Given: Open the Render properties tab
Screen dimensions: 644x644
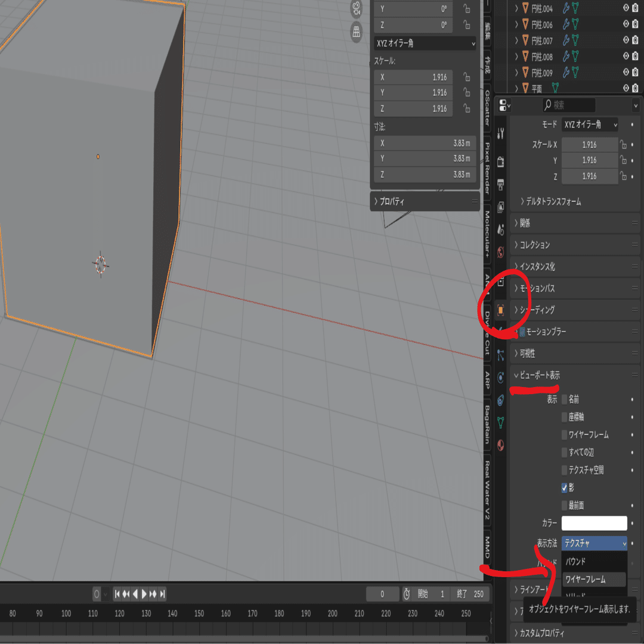Looking at the screenshot, I should [x=500, y=162].
